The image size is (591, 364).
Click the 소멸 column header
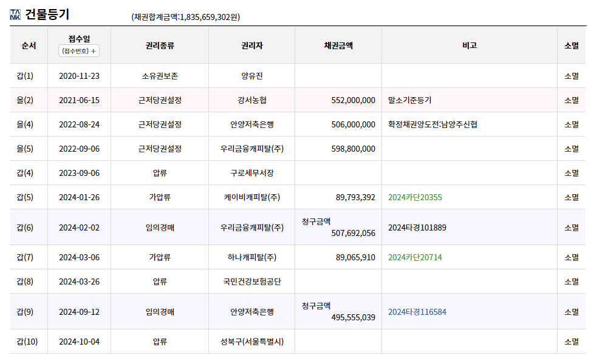click(572, 45)
